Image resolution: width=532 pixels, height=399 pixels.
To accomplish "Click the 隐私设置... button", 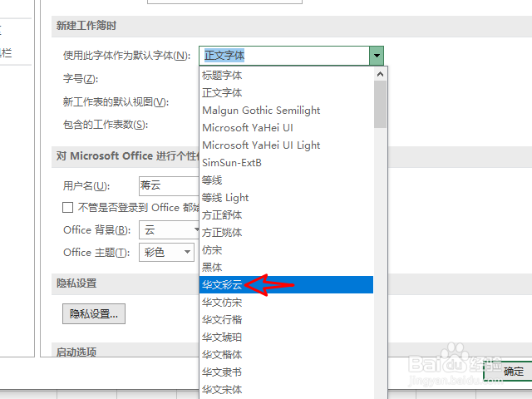I will point(94,314).
